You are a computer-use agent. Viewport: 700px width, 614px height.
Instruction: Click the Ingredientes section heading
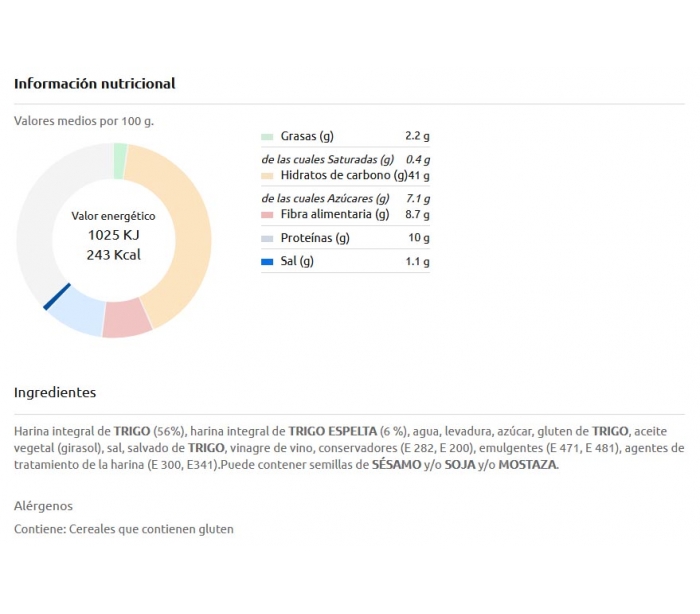tap(55, 392)
